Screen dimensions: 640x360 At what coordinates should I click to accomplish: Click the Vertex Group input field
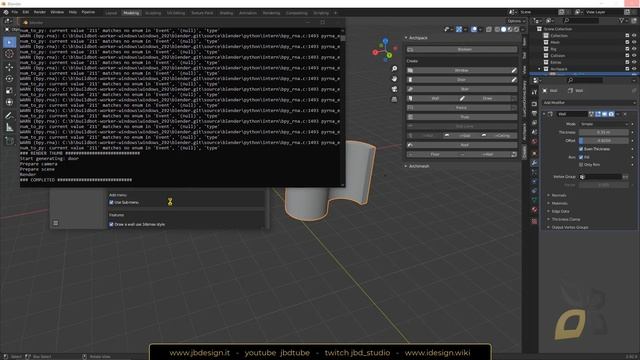[600, 177]
